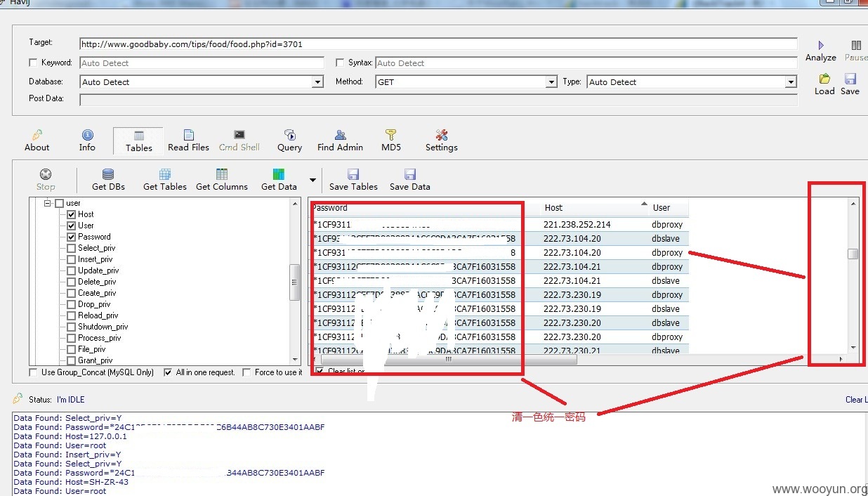868x496 pixels.
Task: Click the Get Tables icon
Action: click(x=165, y=174)
